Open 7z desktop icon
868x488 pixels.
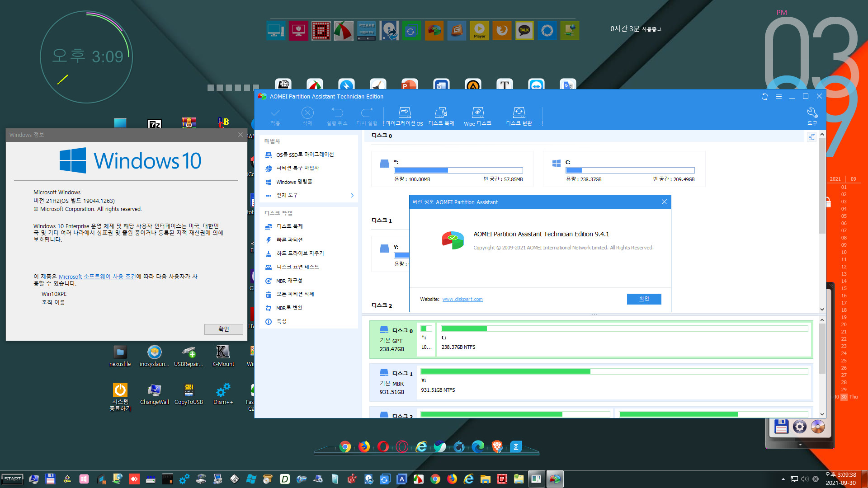tap(155, 124)
